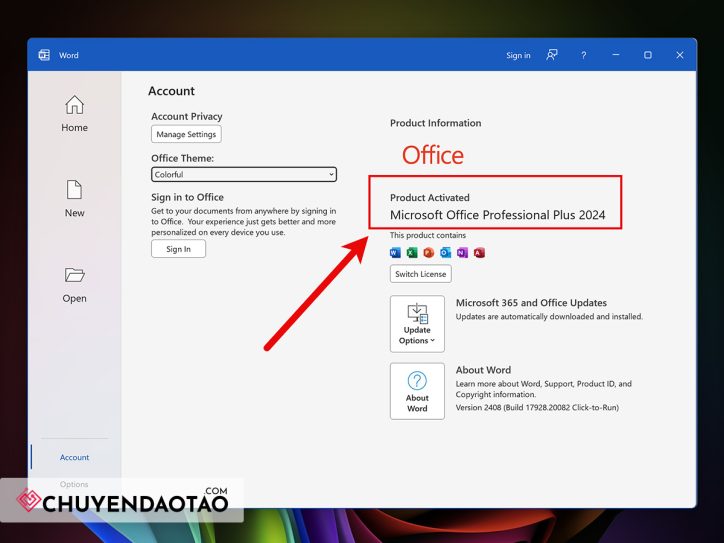Click the Word icon under product contains

click(395, 253)
